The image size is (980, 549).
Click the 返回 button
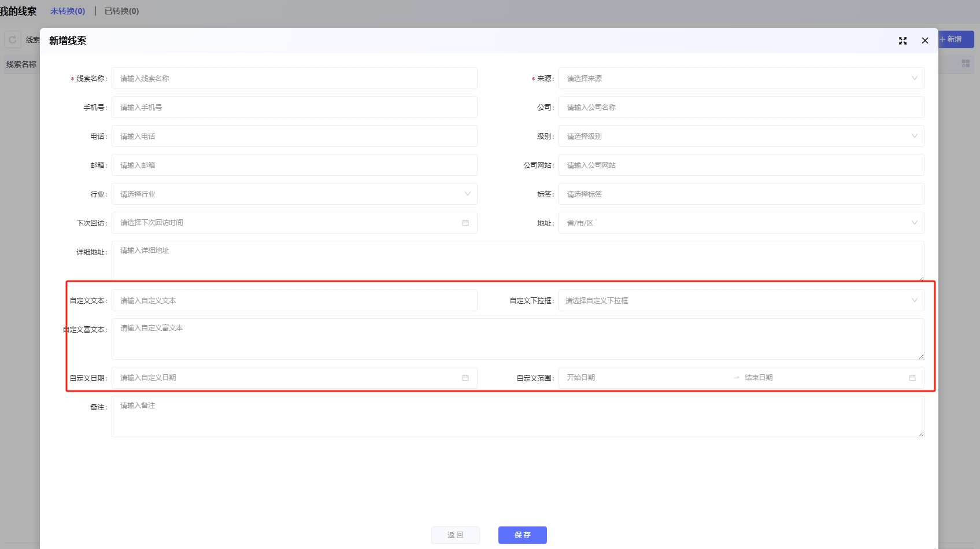pyautogui.click(x=455, y=535)
